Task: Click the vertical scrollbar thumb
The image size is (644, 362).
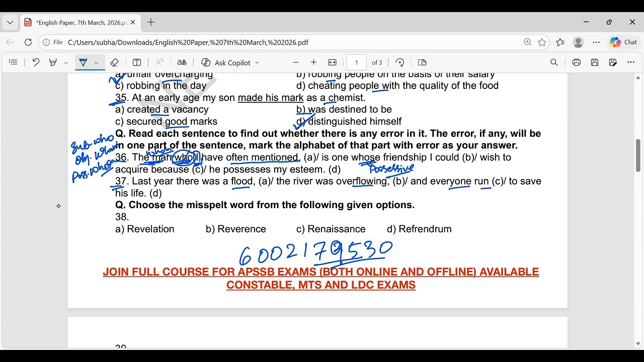Action: click(x=638, y=156)
